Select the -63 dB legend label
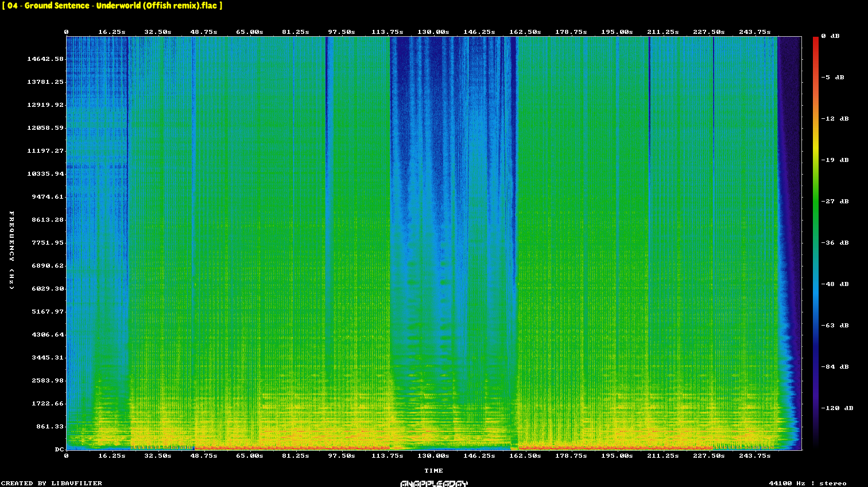868x487 pixels. coord(835,326)
